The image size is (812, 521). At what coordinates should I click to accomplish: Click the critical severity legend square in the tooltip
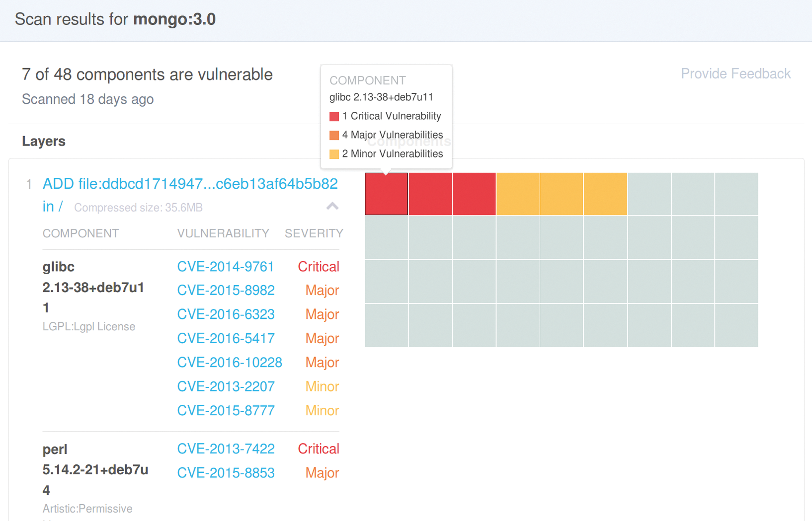[x=333, y=116]
